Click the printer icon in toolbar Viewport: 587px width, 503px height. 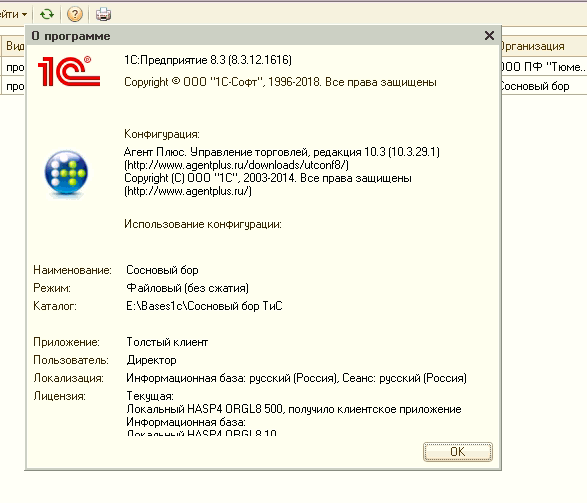click(103, 14)
